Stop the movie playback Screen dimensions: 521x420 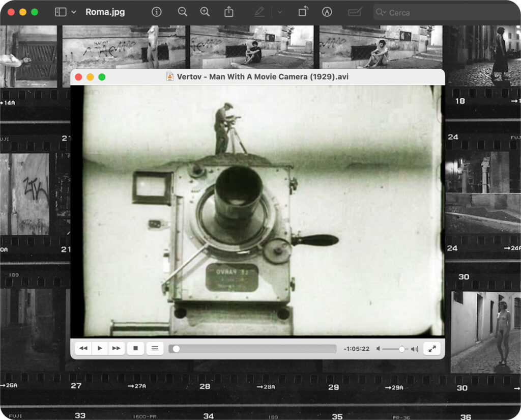[x=135, y=348]
